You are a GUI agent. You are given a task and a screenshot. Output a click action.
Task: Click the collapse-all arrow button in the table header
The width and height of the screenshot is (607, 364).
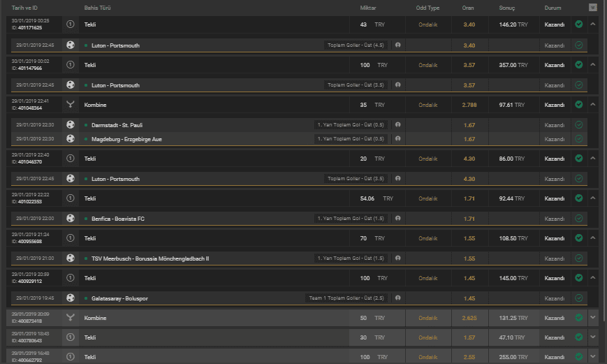point(592,8)
